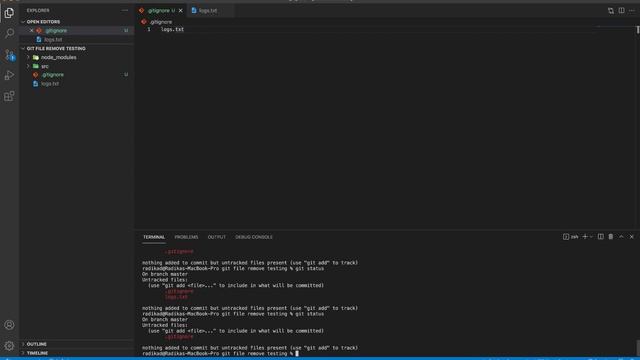Close the terminal panel
This screenshot has height=360, width=640.
[631, 237]
